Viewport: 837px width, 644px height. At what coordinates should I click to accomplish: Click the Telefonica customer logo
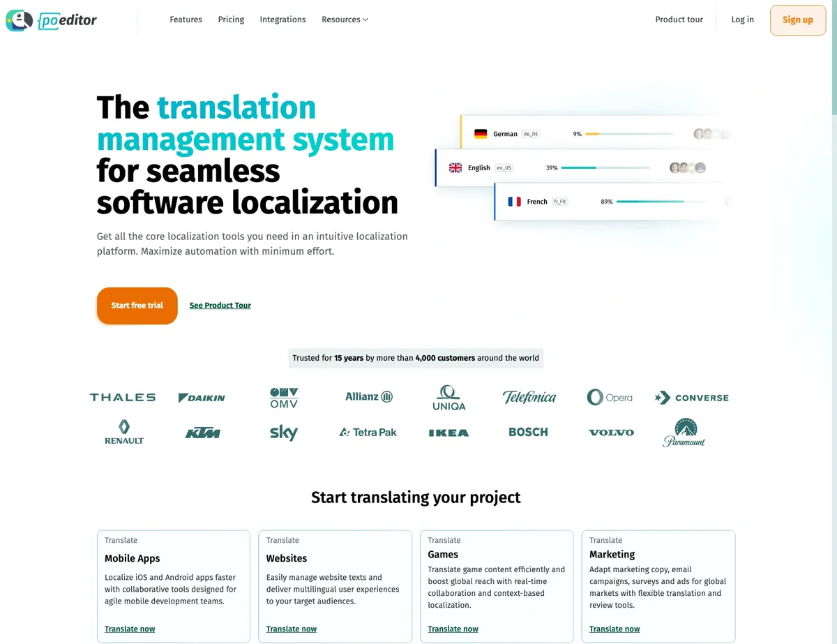click(529, 397)
